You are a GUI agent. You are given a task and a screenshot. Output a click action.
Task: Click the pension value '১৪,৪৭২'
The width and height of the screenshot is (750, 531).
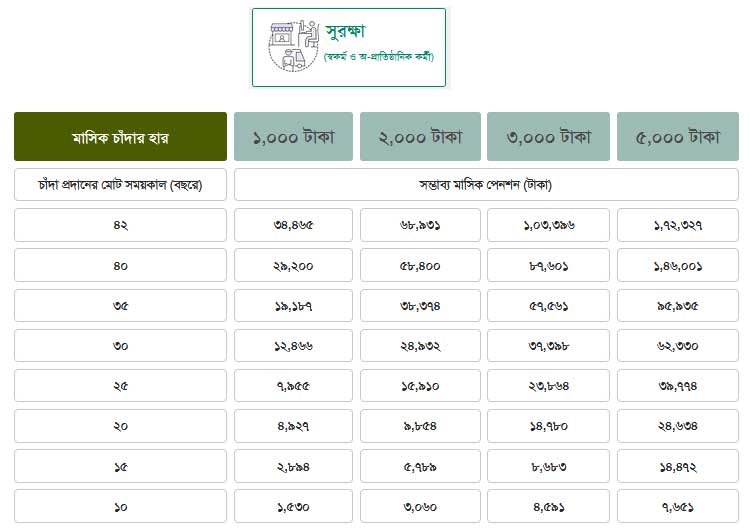(678, 466)
